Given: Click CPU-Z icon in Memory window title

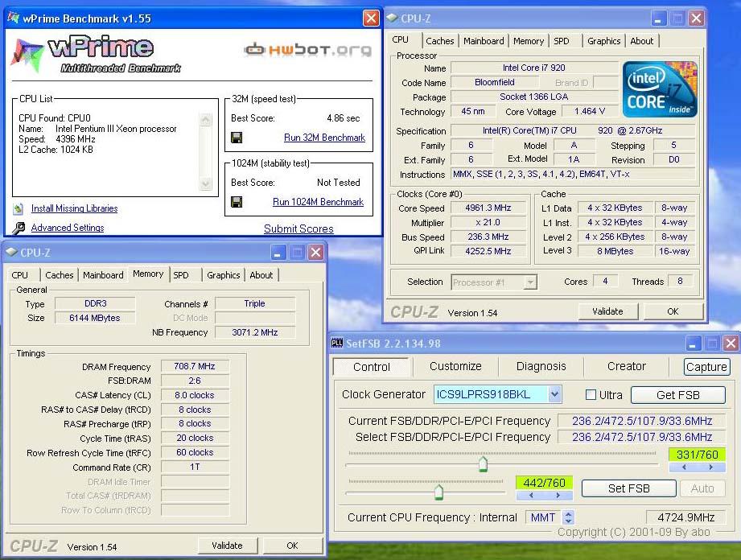Looking at the screenshot, I should pyautogui.click(x=11, y=252).
